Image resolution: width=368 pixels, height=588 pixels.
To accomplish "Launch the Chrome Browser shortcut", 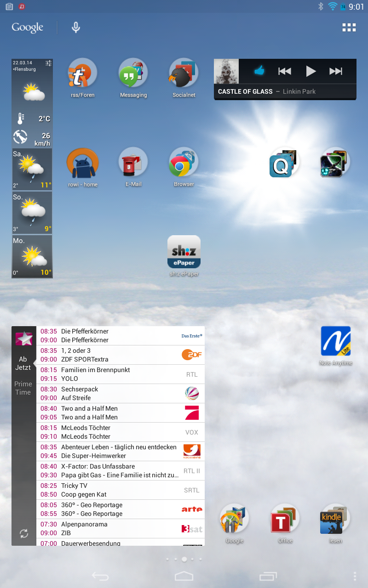I will 184,164.
